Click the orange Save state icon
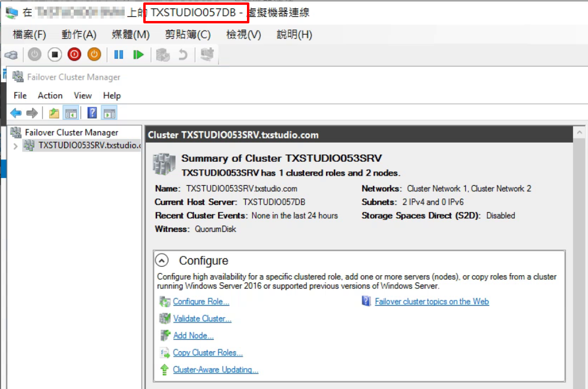 [x=94, y=55]
